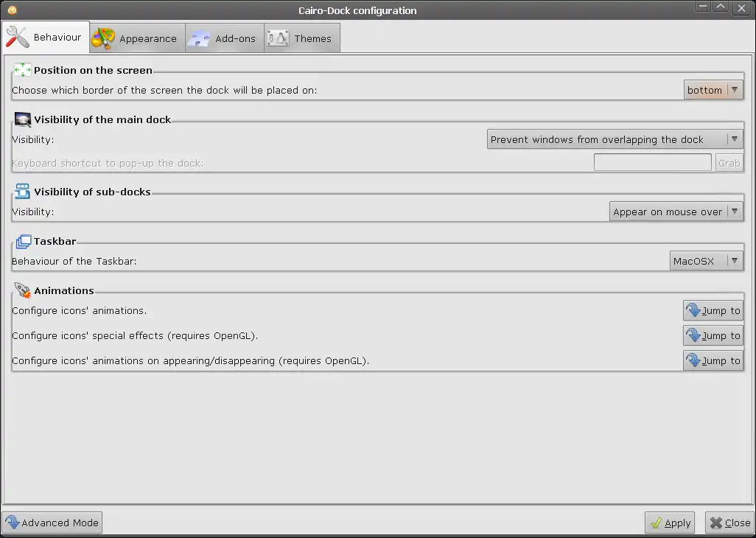Click the Visibility of sub-docks icon
Viewport: 756px width, 538px height.
point(22,192)
